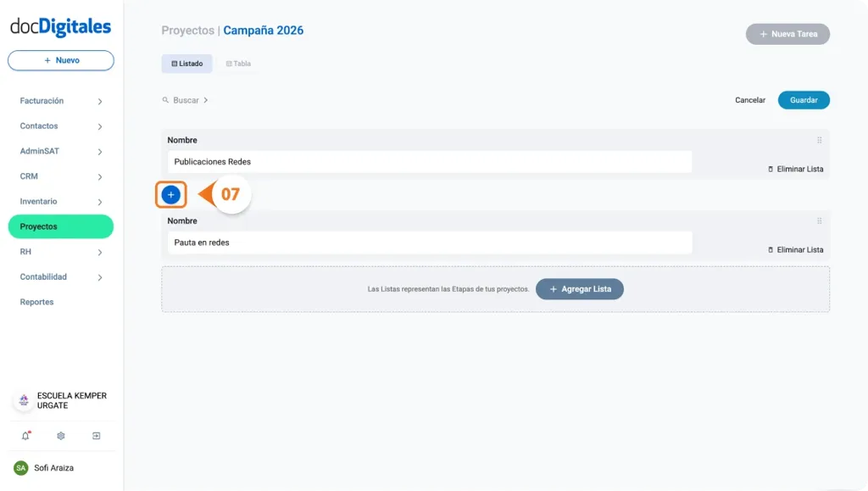Screen dimensions: 868x491
Task: Open settings via the gear icon
Action: pos(60,435)
